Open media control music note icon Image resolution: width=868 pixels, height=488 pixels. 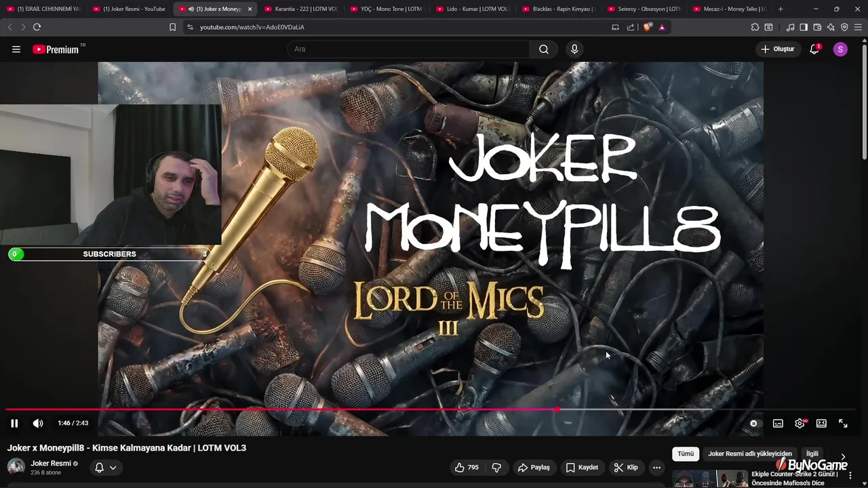coord(790,27)
